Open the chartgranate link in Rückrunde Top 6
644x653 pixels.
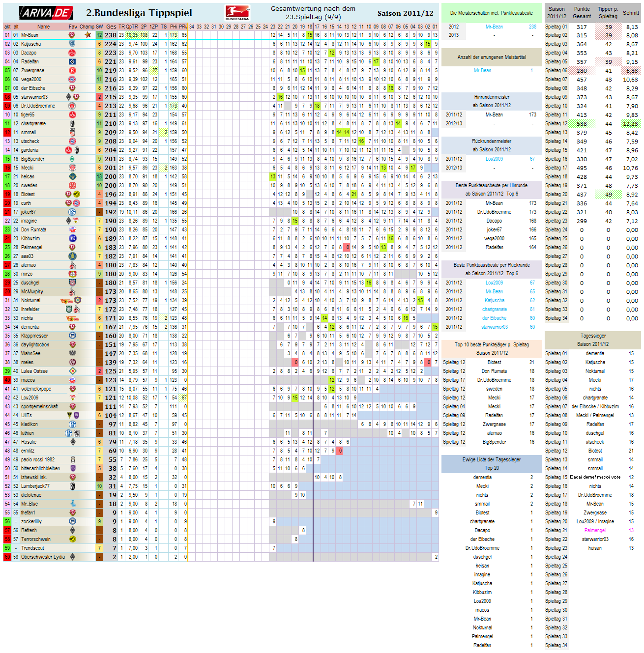coord(494,309)
